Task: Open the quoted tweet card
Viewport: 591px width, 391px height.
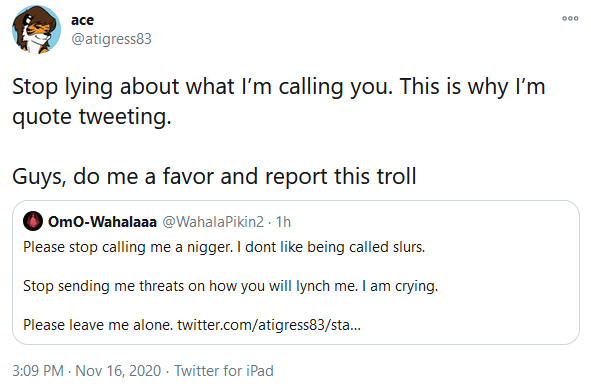Action: [296, 272]
